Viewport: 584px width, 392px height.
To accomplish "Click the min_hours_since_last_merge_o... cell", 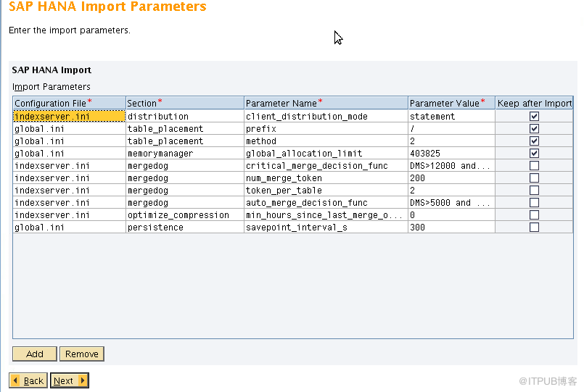I will point(326,214).
